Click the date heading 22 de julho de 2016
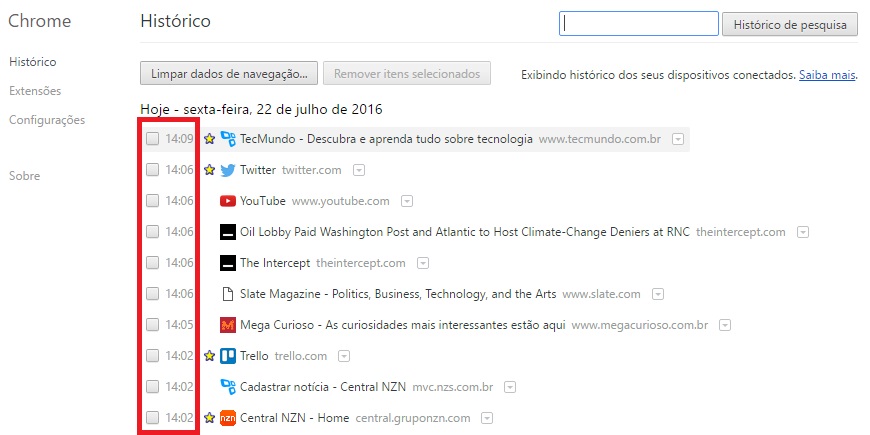This screenshot has width=870, height=435. point(261,109)
